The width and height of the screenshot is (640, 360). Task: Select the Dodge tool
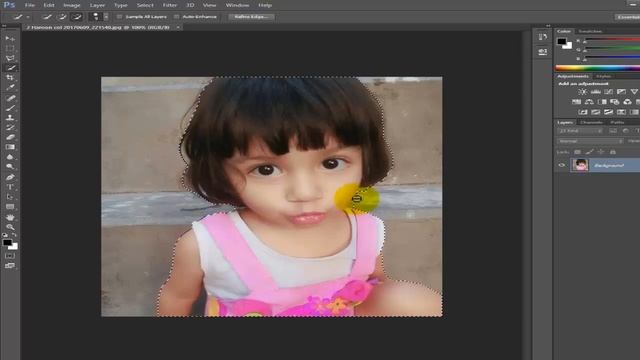[x=10, y=167]
